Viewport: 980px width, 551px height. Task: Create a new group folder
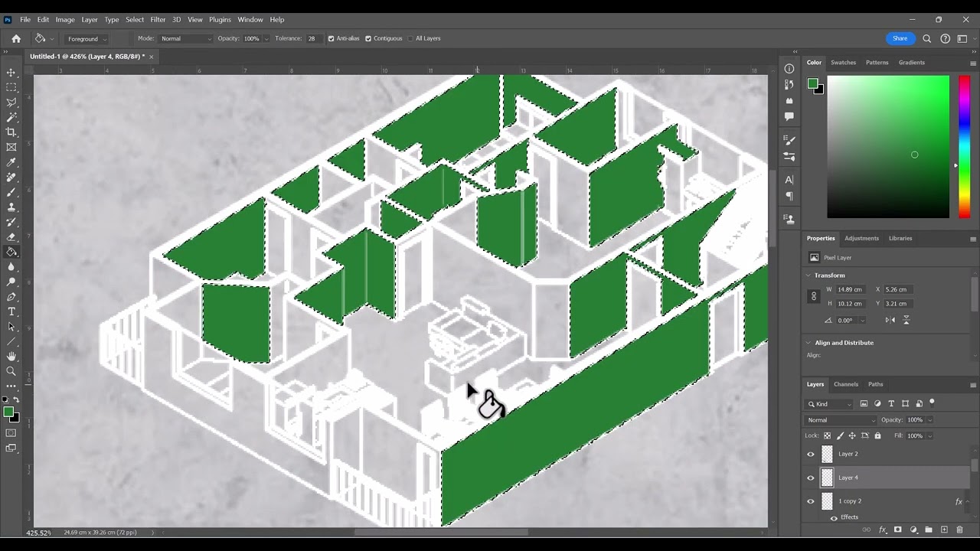click(x=929, y=530)
